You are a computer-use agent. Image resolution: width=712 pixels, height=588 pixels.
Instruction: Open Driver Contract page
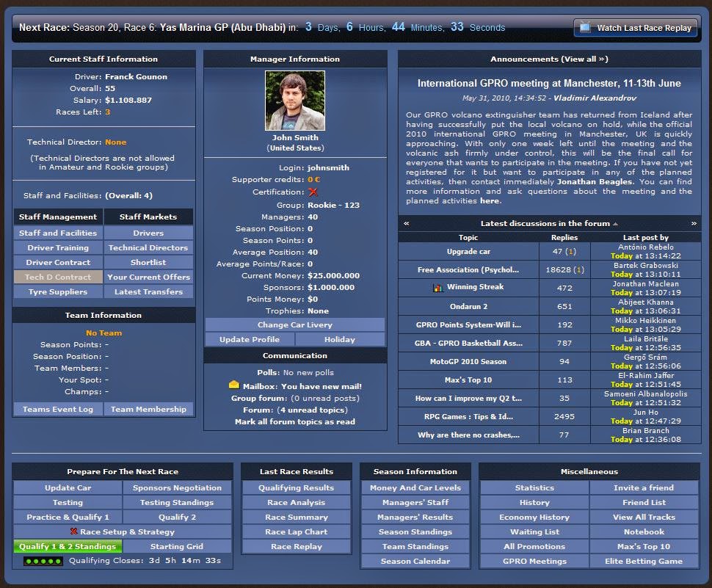click(58, 263)
